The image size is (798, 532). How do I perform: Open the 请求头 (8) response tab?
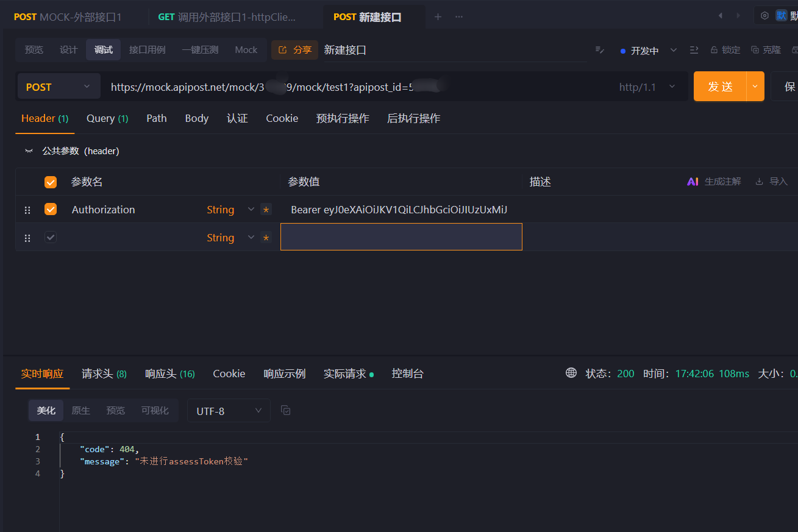click(104, 374)
